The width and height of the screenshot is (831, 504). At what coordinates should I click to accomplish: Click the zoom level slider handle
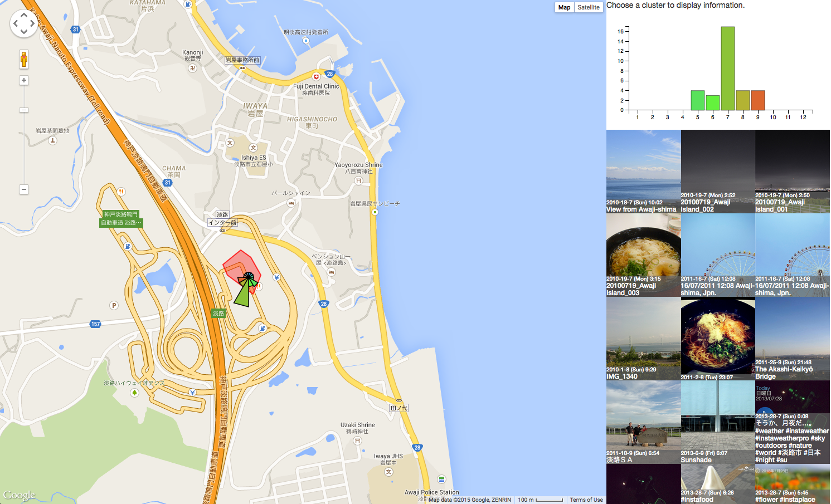24,110
